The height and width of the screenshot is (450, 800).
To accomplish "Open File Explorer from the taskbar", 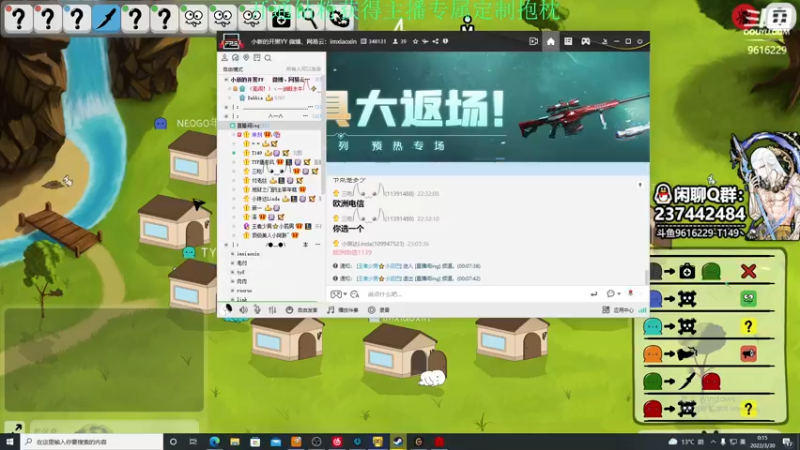I will pyautogui.click(x=235, y=442).
